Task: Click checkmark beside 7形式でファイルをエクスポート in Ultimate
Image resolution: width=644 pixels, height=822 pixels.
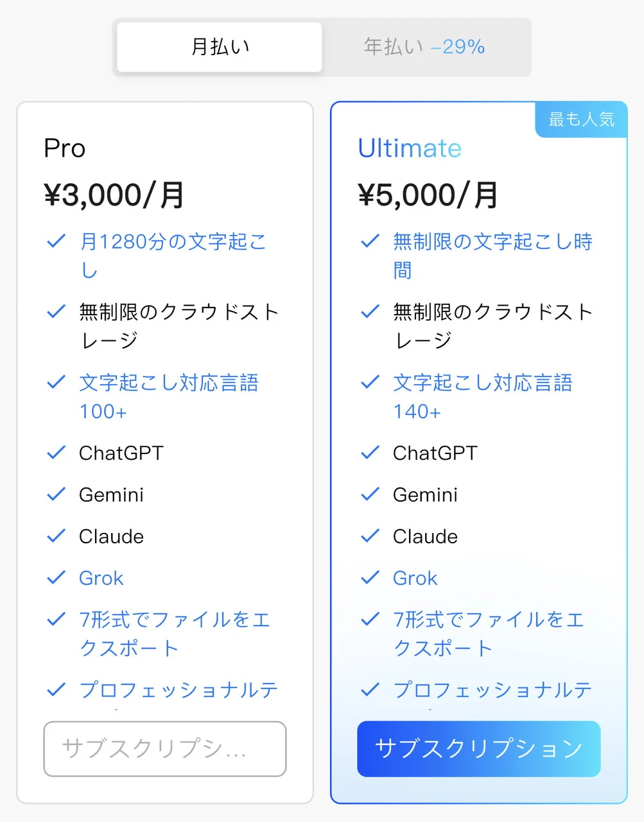Action: [370, 620]
